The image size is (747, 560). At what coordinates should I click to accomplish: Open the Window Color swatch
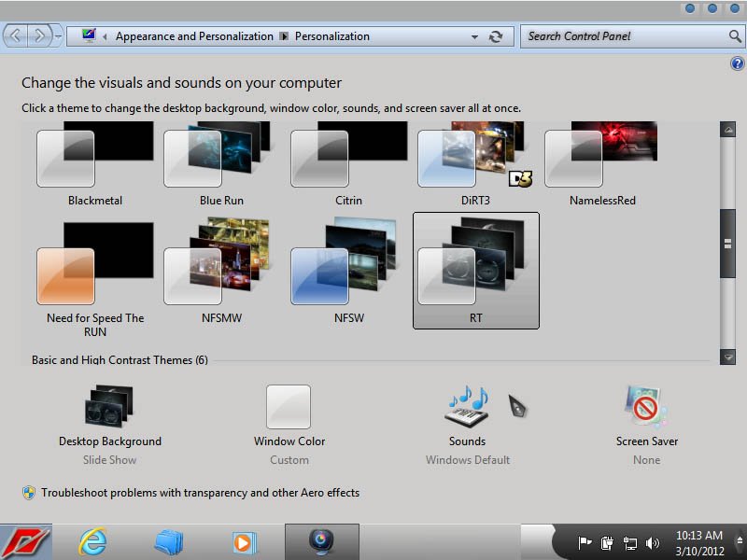pyautogui.click(x=289, y=407)
